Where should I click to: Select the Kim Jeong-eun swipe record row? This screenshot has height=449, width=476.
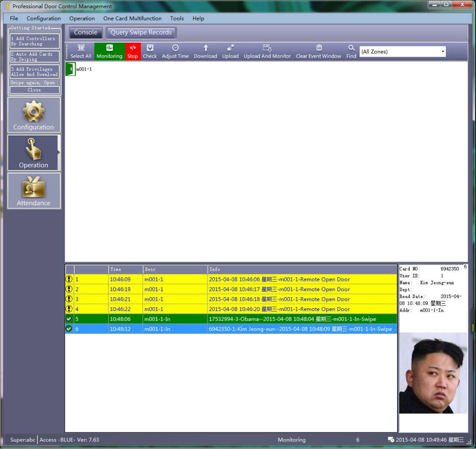[232, 329]
